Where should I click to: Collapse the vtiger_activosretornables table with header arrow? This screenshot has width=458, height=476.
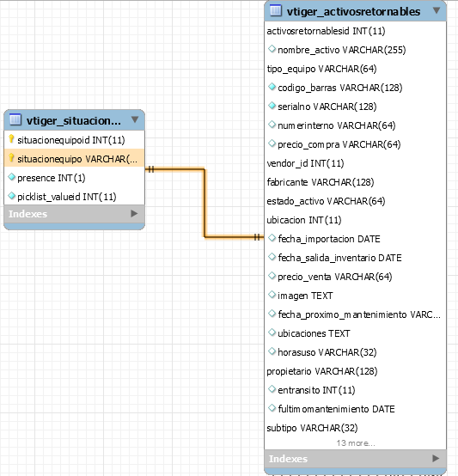click(437, 10)
